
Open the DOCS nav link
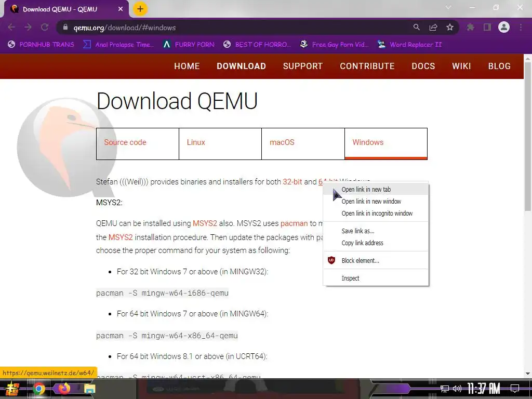coord(423,66)
